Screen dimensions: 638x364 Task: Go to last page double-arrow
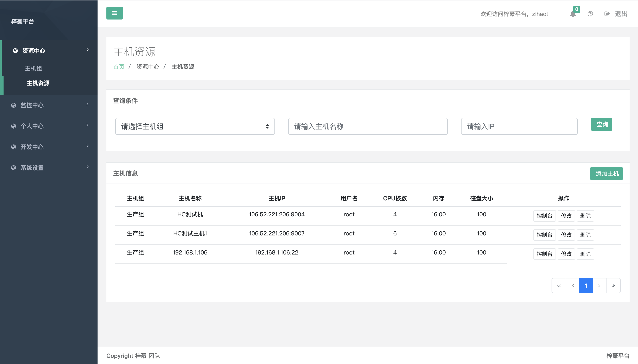(x=613, y=286)
